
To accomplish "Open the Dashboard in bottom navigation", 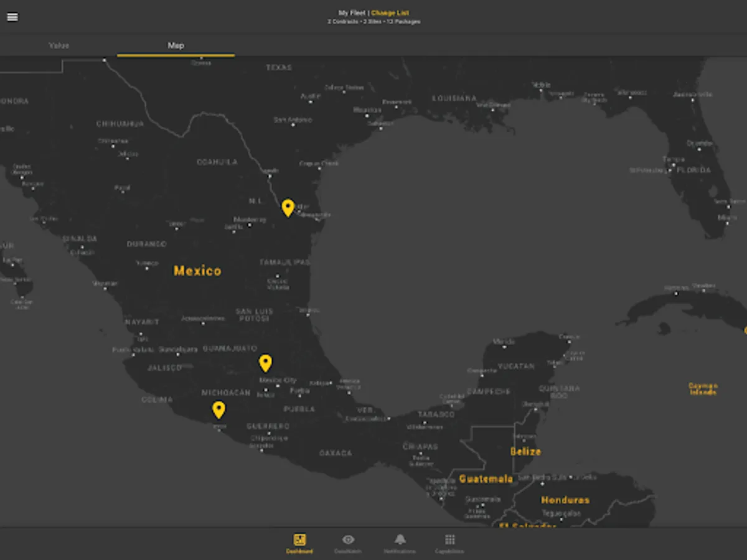I will (x=299, y=543).
